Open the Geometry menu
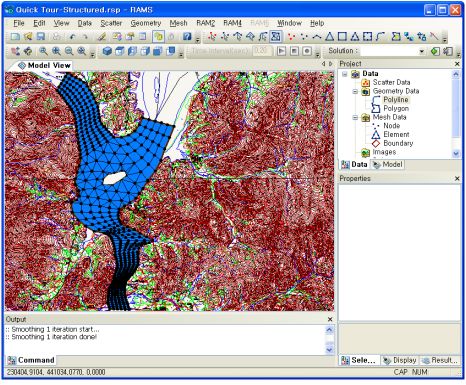 click(x=146, y=23)
